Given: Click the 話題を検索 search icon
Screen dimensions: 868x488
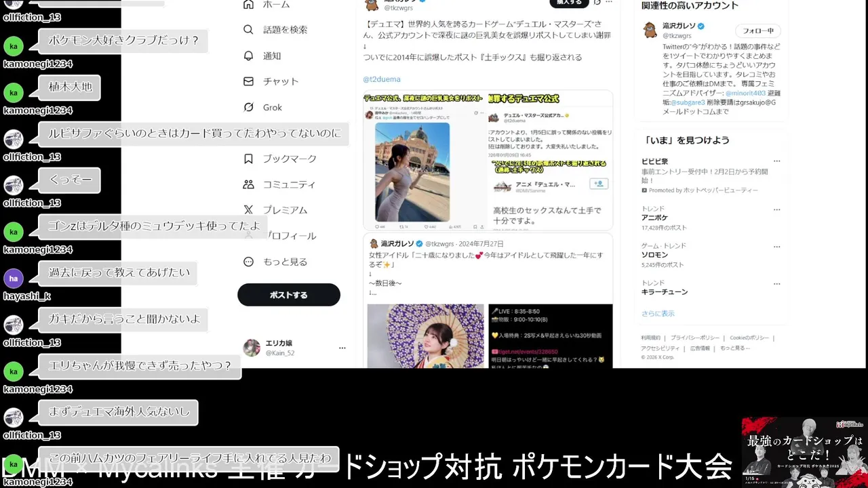Looking at the screenshot, I should [x=248, y=30].
